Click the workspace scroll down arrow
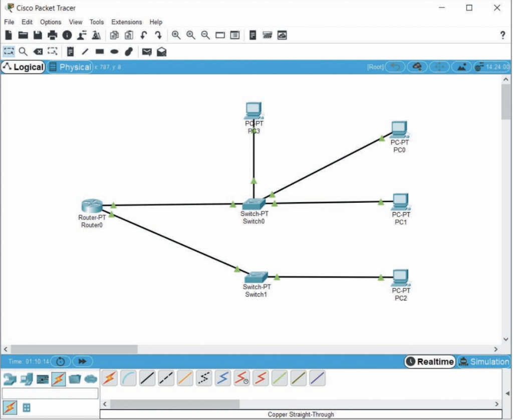513x420 pixels. pos(506,339)
